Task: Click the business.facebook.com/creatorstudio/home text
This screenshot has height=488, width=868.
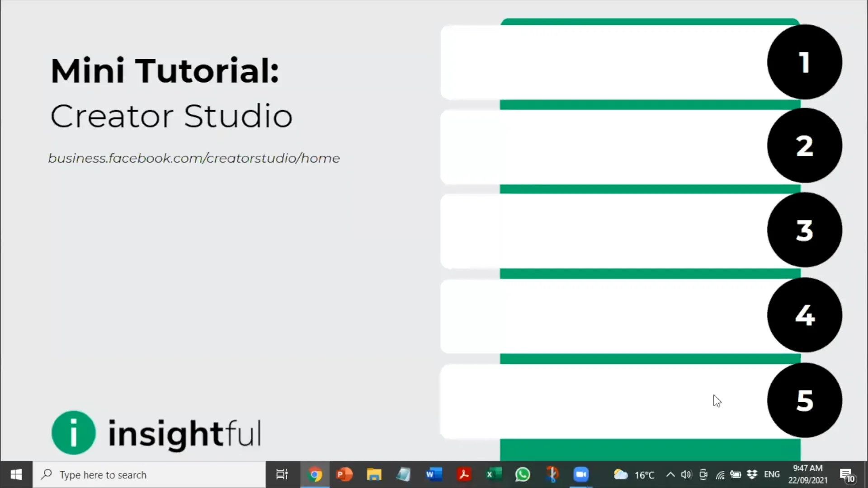Action: click(x=194, y=159)
